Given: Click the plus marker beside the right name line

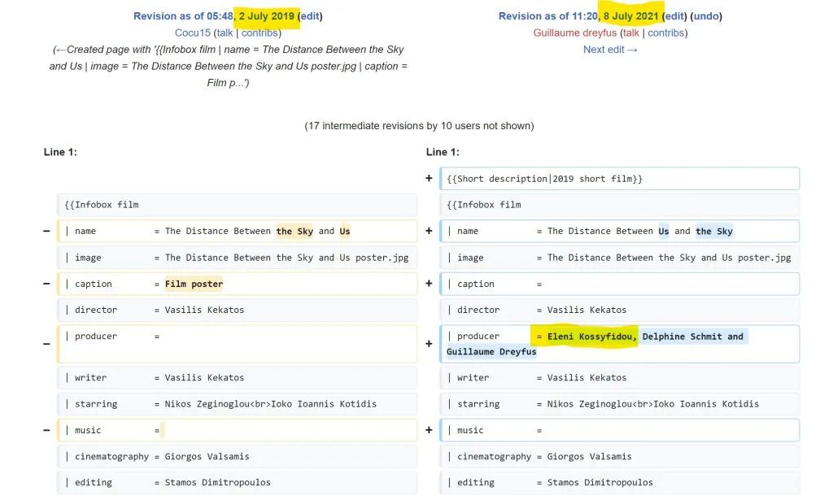Looking at the screenshot, I should [429, 232].
